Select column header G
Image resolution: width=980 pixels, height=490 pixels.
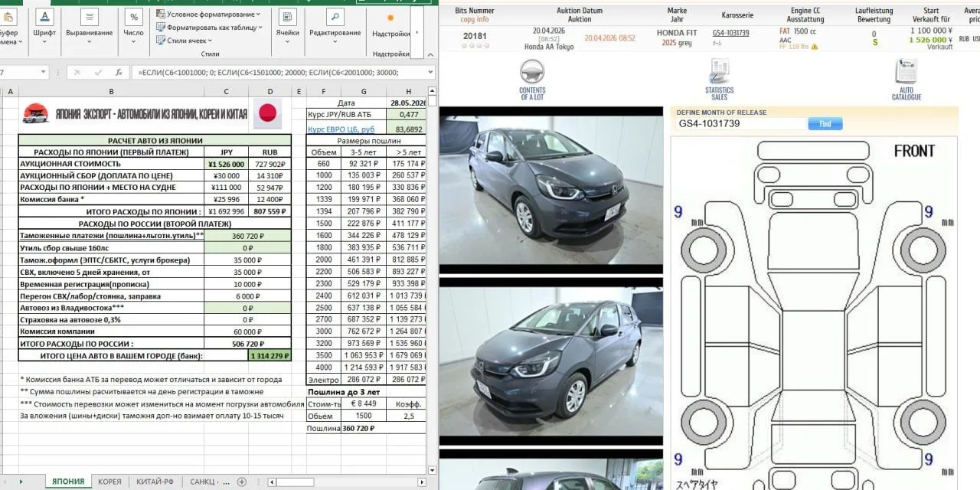[x=364, y=92]
